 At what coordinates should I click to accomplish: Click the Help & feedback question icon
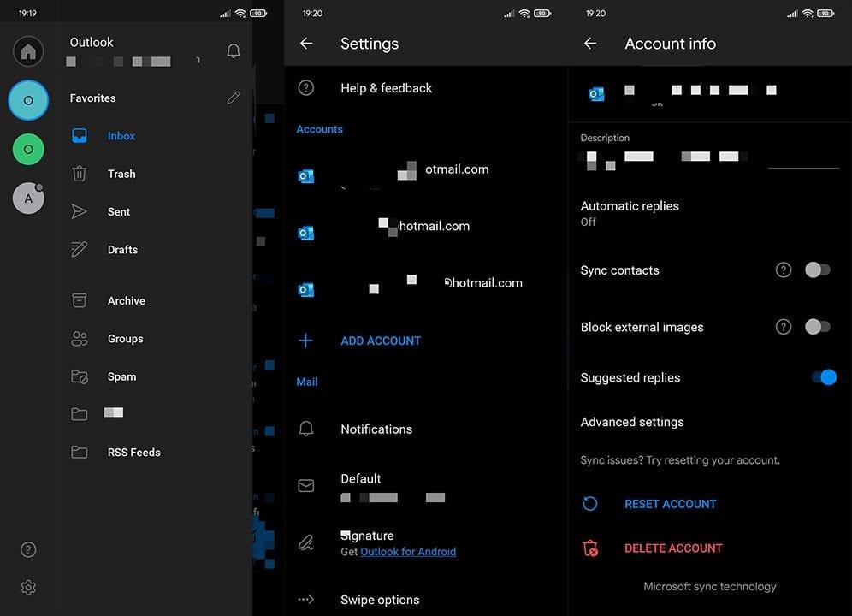(306, 87)
